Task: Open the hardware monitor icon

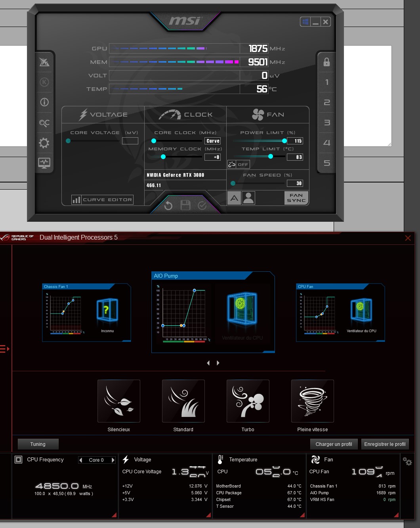Action: [x=44, y=163]
